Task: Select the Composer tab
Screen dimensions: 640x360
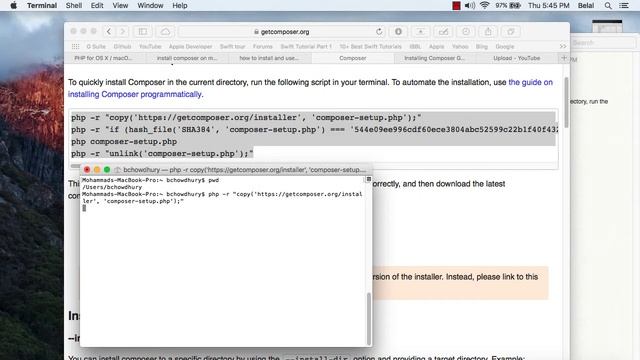Action: coord(353,58)
